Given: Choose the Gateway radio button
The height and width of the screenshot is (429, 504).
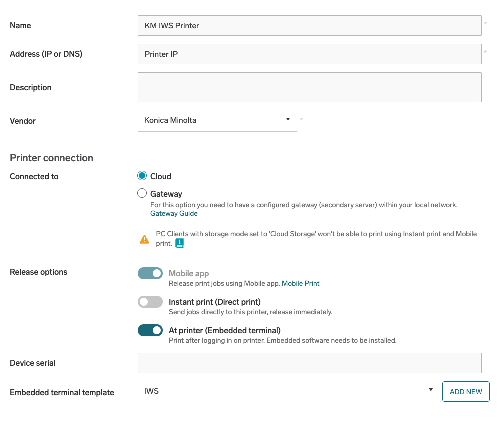Looking at the screenshot, I should tap(142, 194).
